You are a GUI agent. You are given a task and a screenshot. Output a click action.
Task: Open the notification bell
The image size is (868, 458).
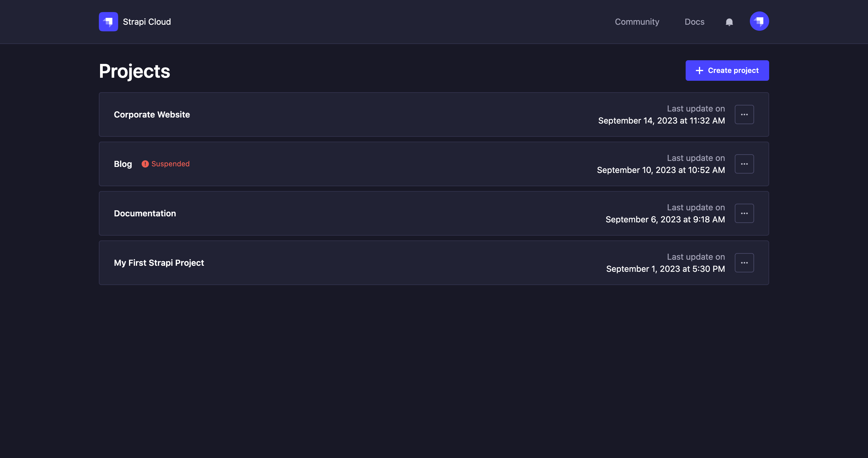pyautogui.click(x=729, y=22)
